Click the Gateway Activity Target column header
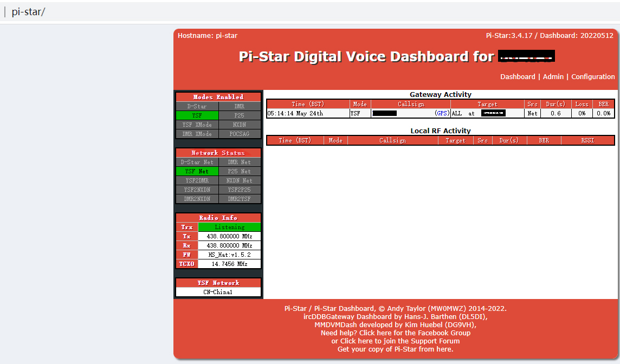 pos(488,104)
